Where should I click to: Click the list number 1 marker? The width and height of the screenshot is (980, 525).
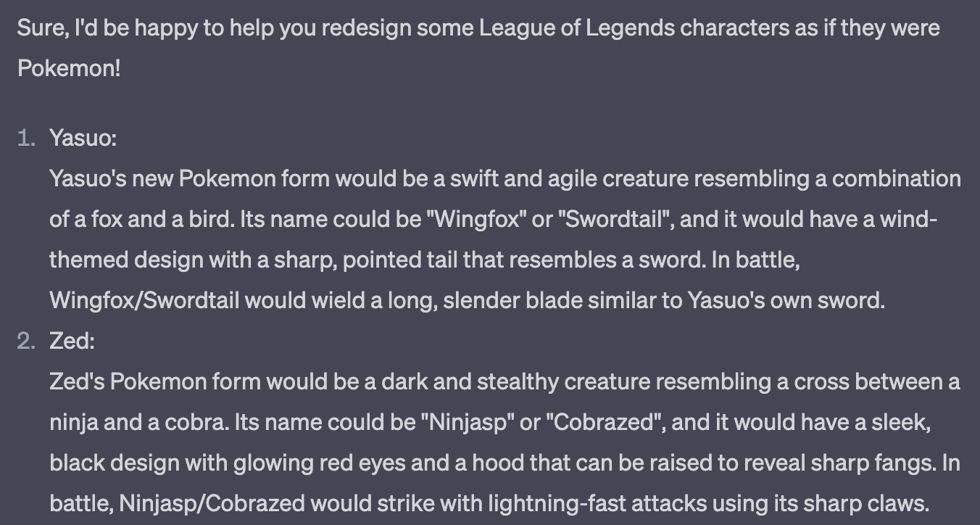click(26, 138)
